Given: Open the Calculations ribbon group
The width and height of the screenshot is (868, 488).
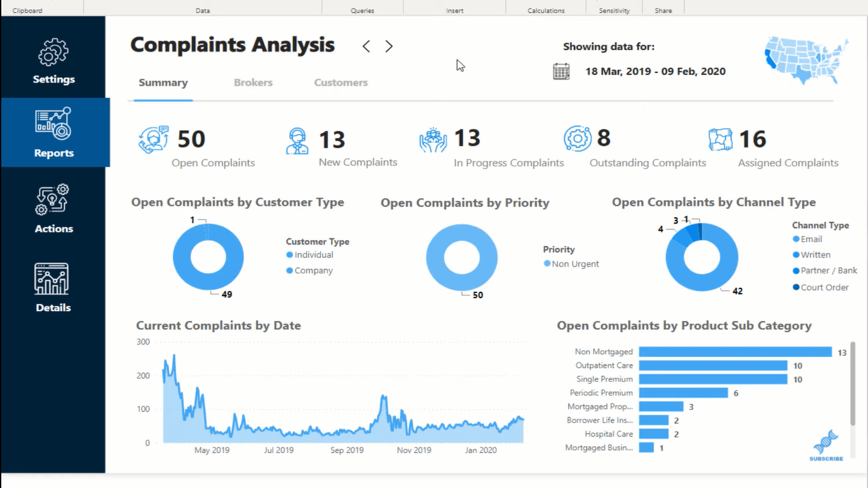Looking at the screenshot, I should pos(546,10).
